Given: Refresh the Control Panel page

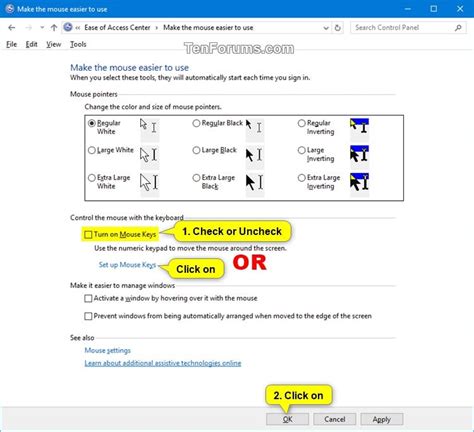Looking at the screenshot, I should 338,28.
